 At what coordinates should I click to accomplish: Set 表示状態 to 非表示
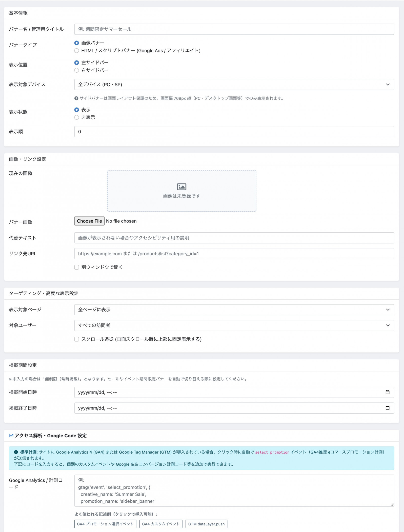pyautogui.click(x=76, y=117)
